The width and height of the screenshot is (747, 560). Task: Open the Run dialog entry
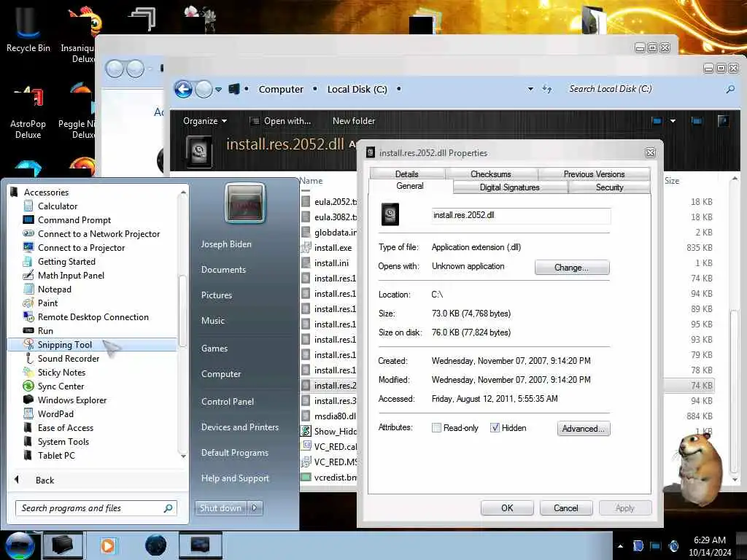pos(44,331)
